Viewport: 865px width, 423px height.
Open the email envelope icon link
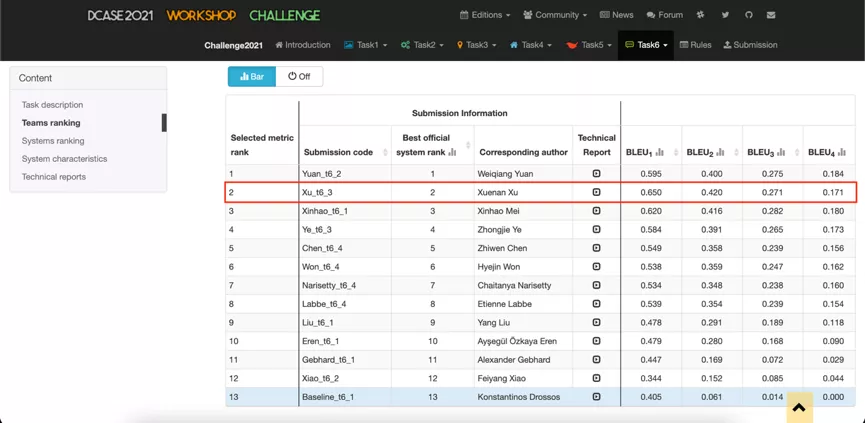[771, 15]
